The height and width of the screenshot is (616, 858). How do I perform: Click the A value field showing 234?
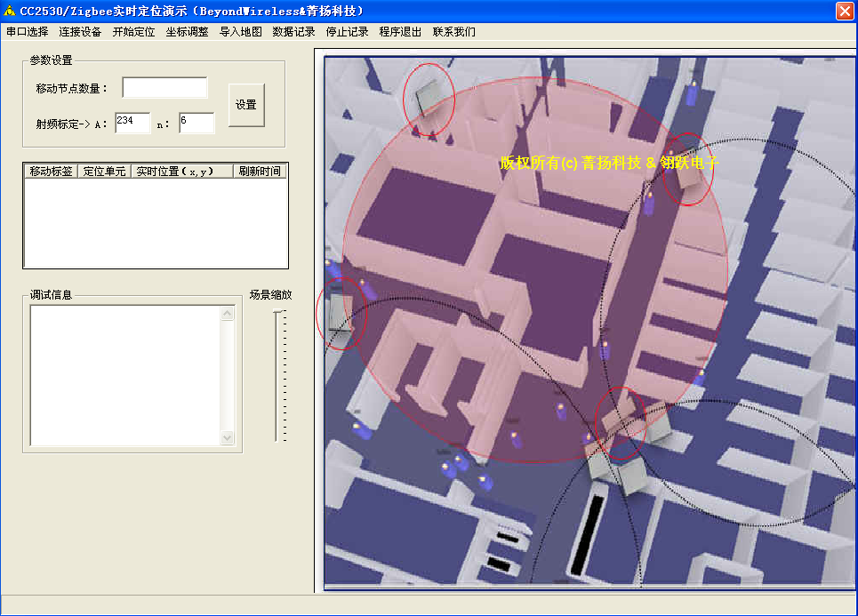[x=132, y=123]
